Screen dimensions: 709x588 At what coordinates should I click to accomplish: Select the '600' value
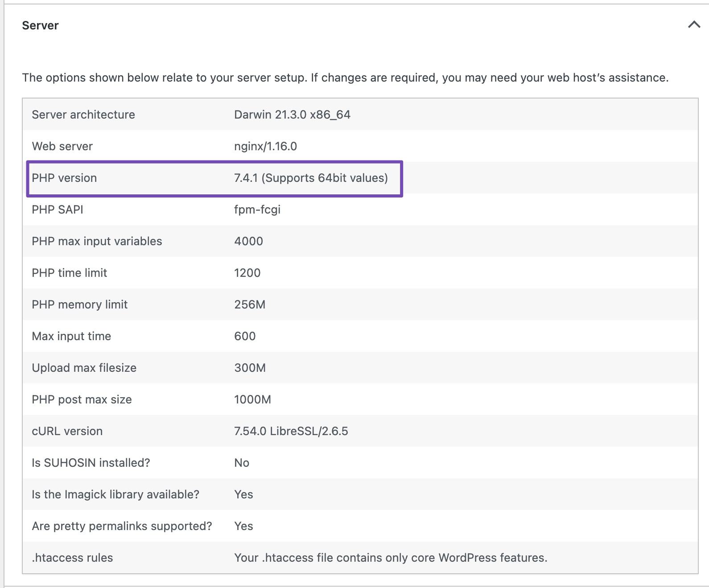pyautogui.click(x=245, y=336)
